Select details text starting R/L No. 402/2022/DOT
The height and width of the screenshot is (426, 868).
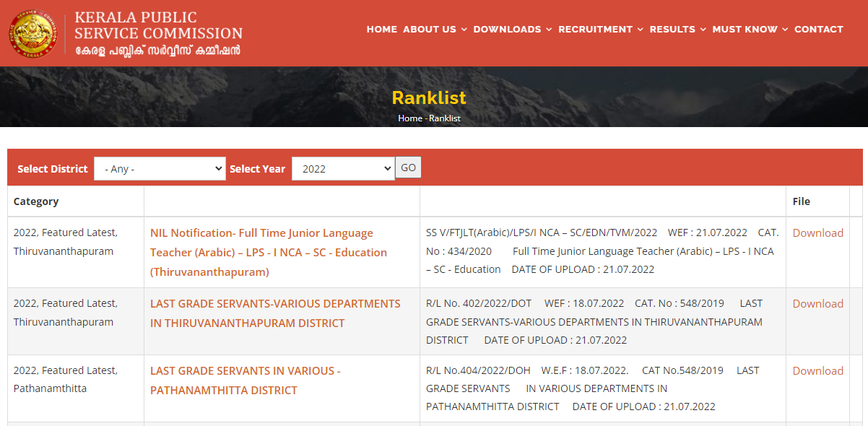tap(594, 321)
